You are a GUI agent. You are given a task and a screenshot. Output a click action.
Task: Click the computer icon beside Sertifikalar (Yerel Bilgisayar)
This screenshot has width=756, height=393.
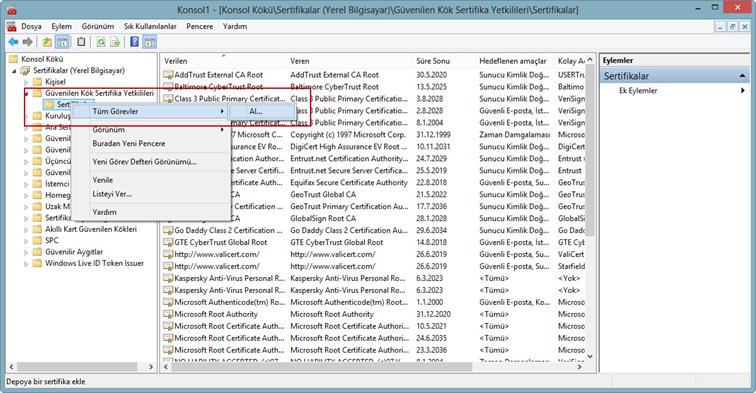point(25,70)
